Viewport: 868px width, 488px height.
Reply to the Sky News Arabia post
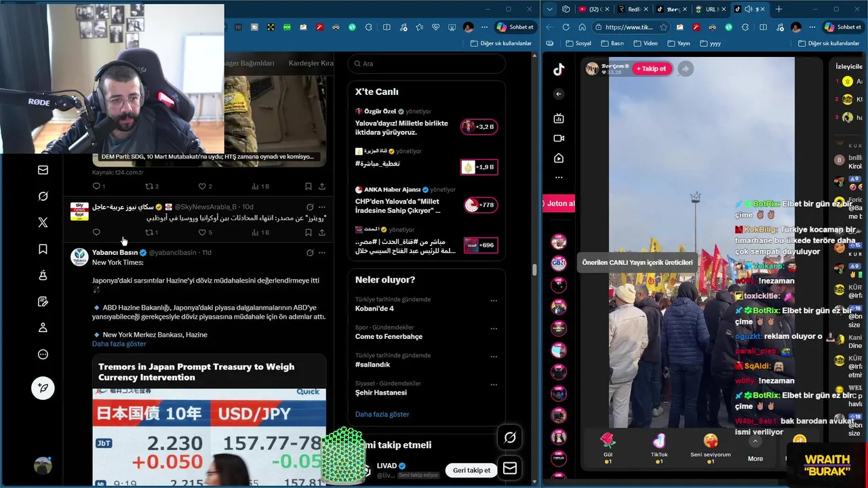point(96,232)
